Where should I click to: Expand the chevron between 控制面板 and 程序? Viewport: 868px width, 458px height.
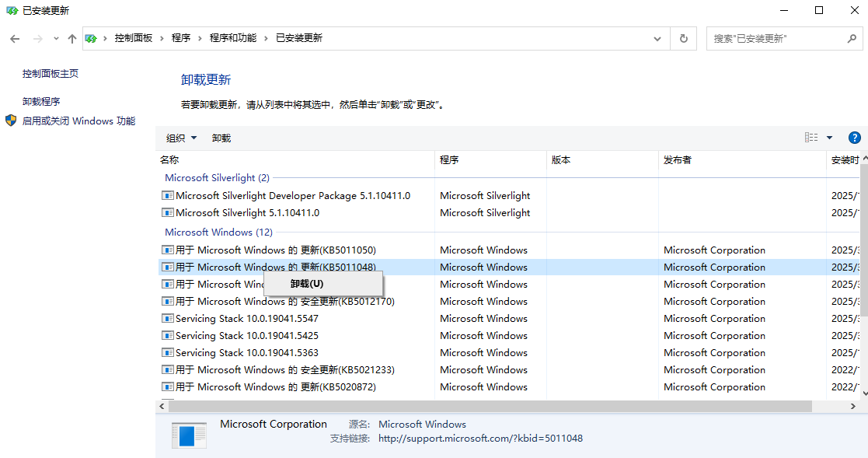click(x=162, y=38)
